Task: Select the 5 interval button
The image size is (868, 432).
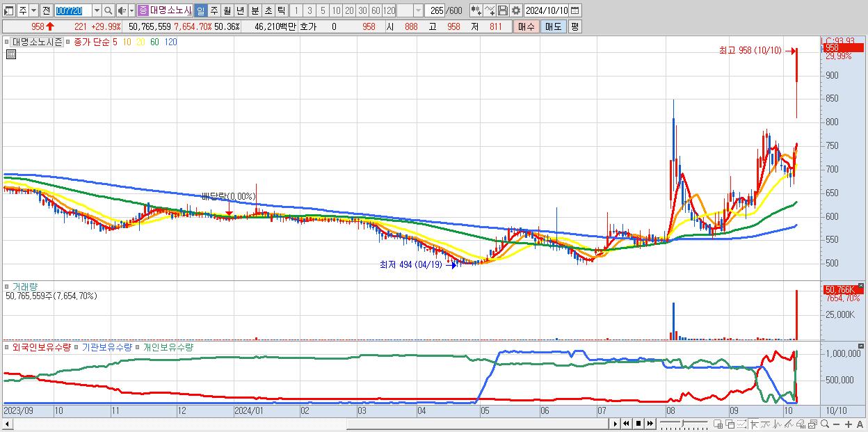Action: pos(323,10)
